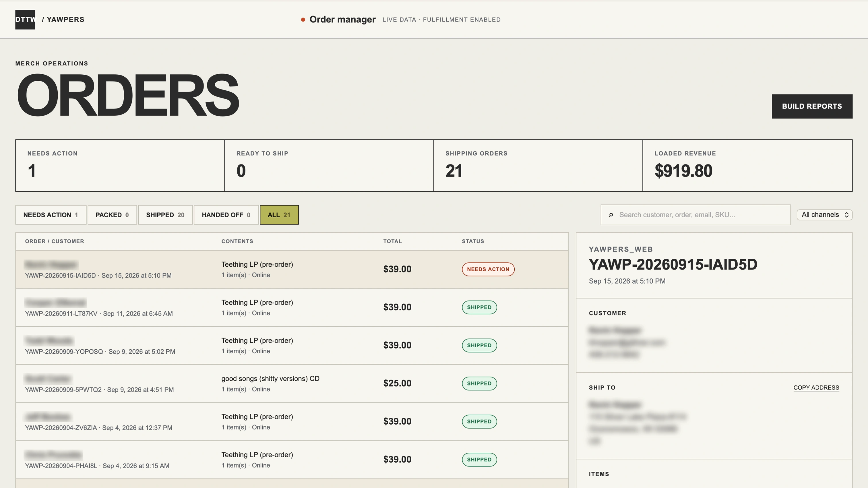Open order row YAWP-20260911-LT87KV
Screen dimensions: 868x488
pyautogui.click(x=292, y=307)
